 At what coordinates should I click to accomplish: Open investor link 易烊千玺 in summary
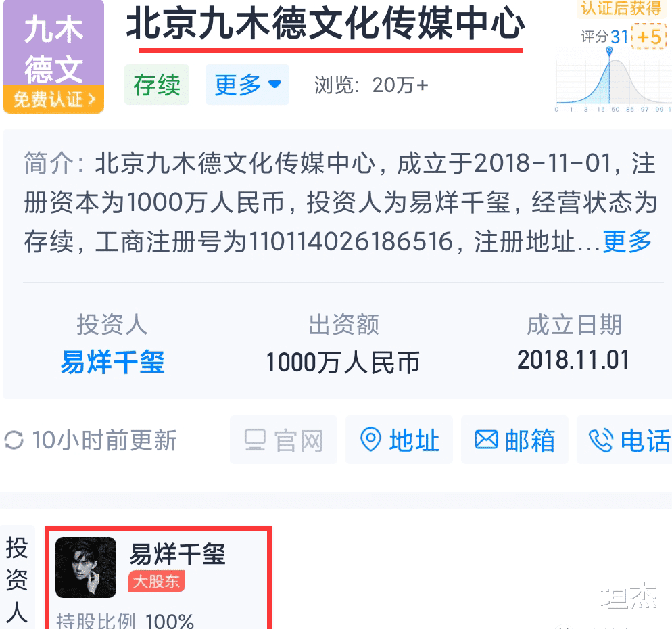coord(112,362)
